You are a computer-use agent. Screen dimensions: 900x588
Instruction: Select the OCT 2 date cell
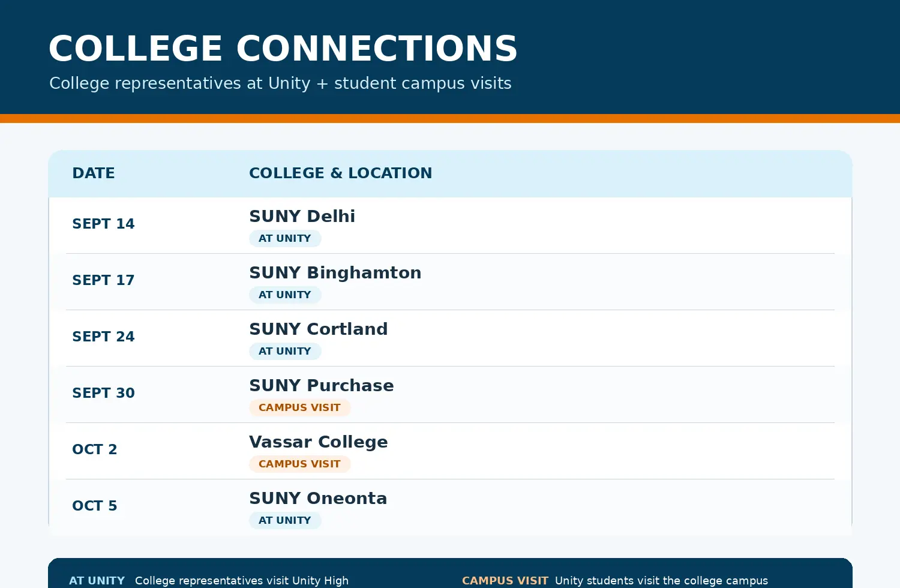point(94,450)
